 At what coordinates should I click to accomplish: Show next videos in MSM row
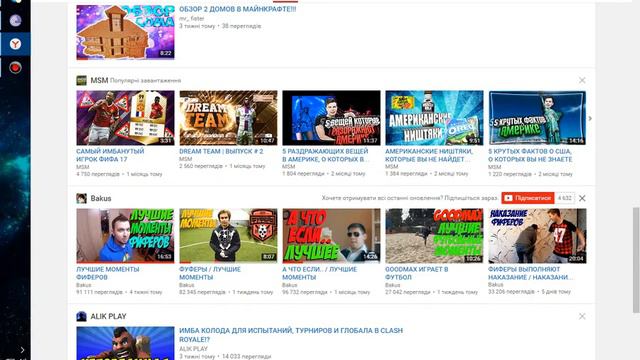(x=590, y=118)
